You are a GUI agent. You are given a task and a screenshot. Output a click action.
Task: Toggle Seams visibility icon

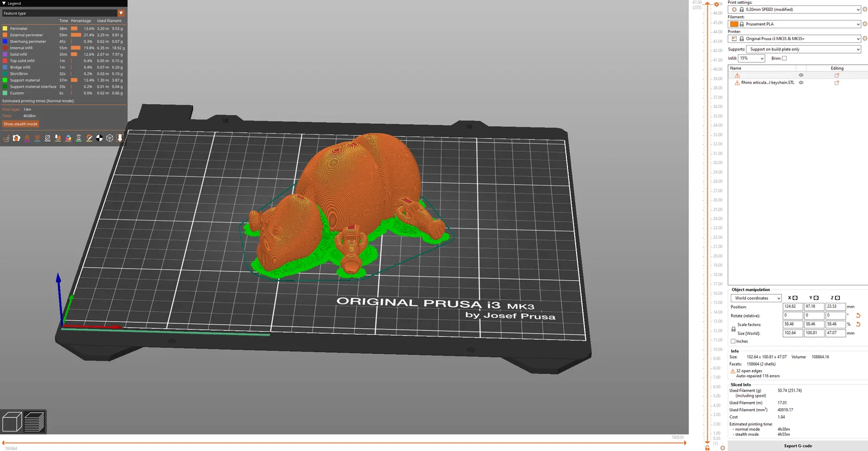(47, 138)
